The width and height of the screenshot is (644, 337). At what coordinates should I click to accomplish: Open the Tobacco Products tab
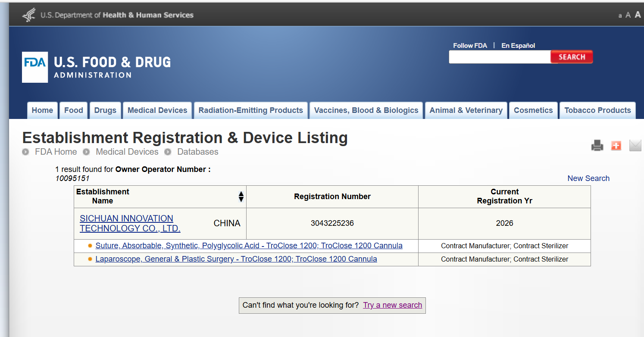pyautogui.click(x=597, y=110)
